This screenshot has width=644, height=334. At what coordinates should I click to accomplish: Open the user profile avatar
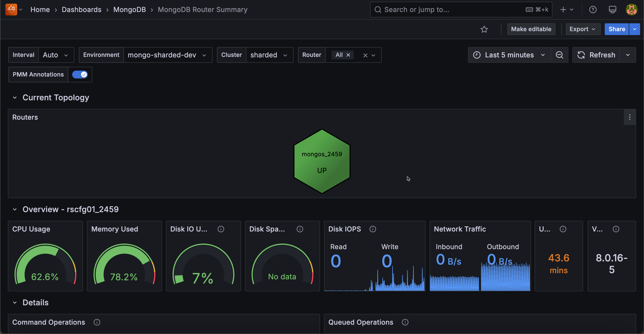click(x=631, y=10)
